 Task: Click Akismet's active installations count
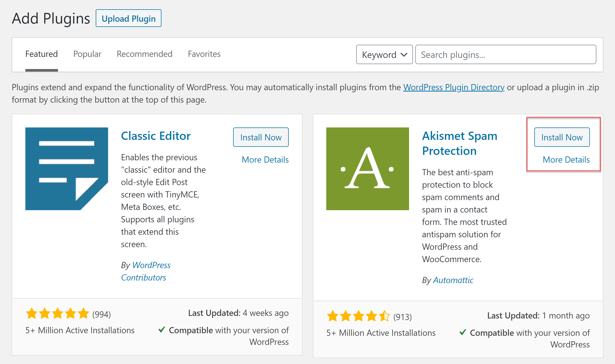click(x=381, y=333)
